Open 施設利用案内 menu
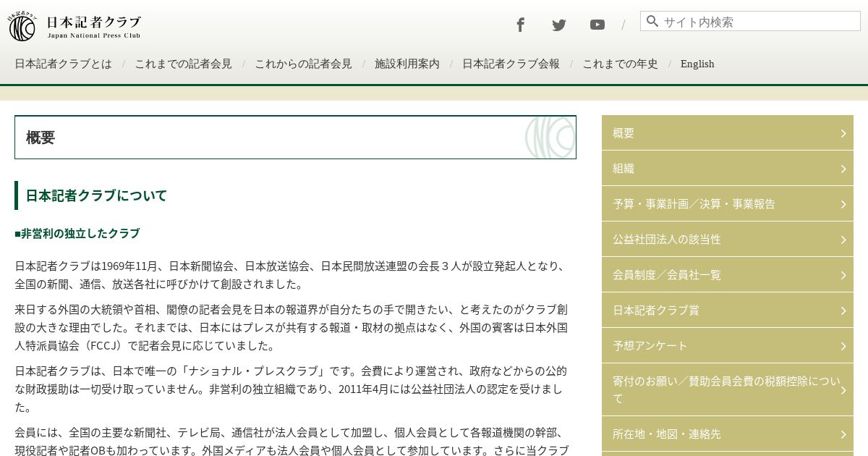Image resolution: width=868 pixels, height=456 pixels. click(x=407, y=64)
